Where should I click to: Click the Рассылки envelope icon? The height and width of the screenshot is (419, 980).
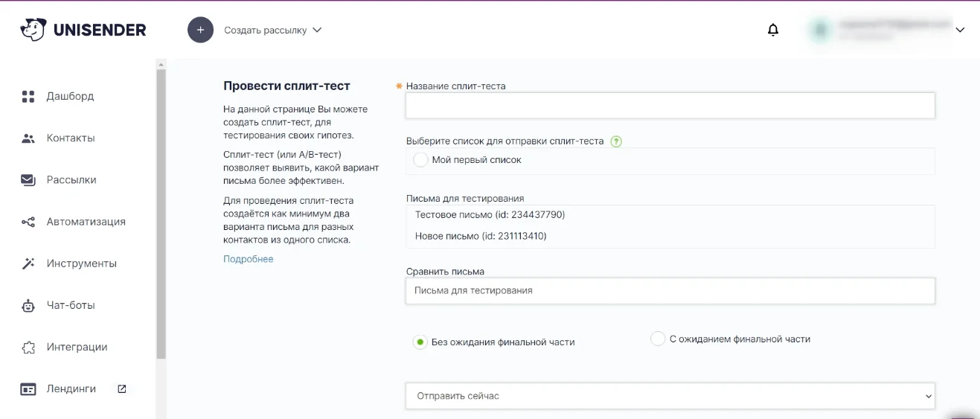tap(28, 180)
